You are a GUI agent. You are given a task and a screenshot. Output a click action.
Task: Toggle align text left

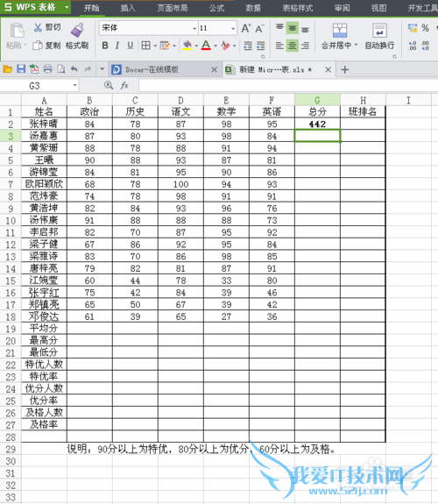(x=279, y=46)
